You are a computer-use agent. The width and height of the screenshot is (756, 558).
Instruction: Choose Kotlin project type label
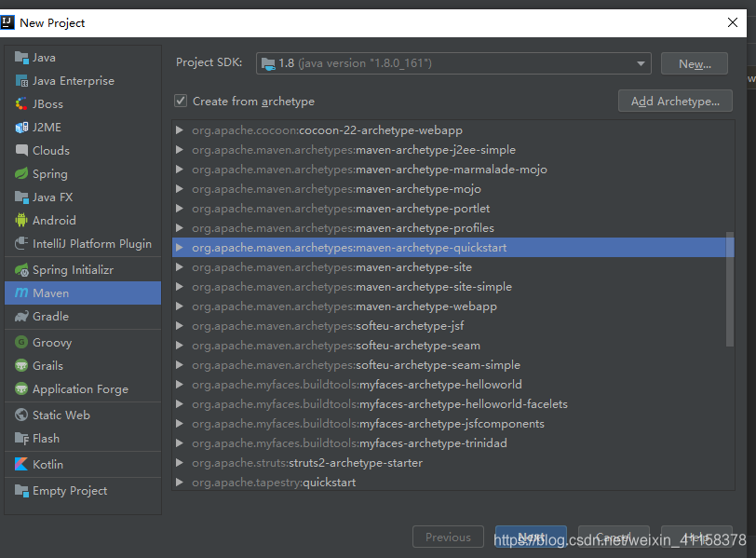[x=47, y=465]
